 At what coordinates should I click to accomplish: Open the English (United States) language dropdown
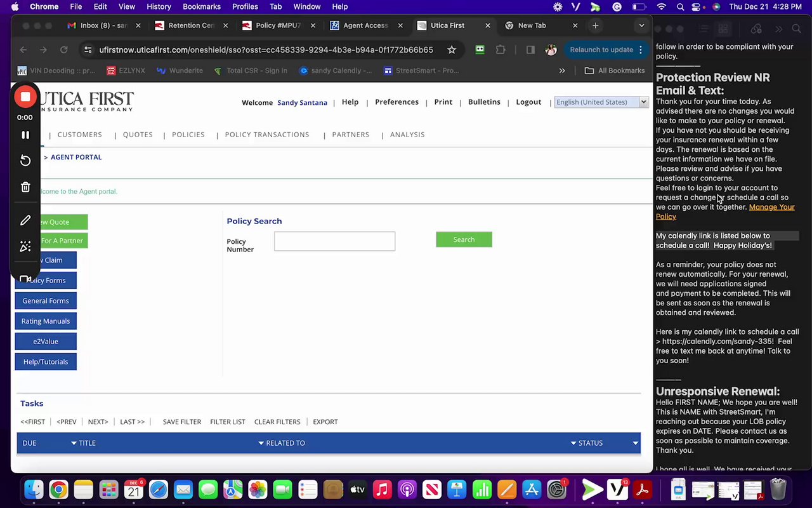[x=601, y=102]
